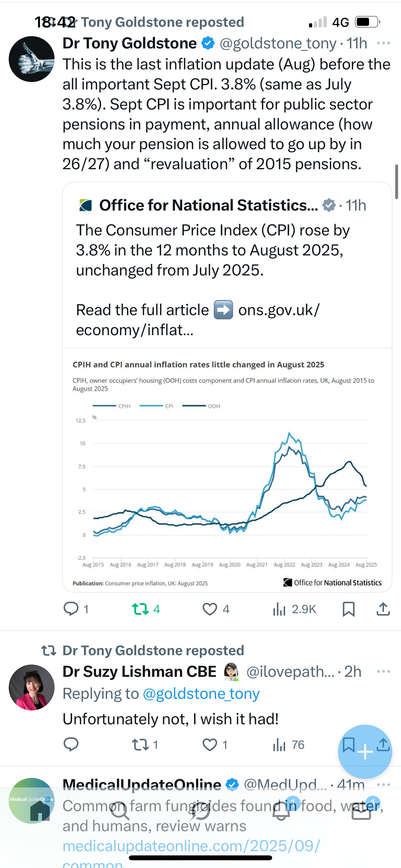This screenshot has width=401, height=868.
Task: Open Dr Tony Goldstone's profile avatar
Action: pyautogui.click(x=32, y=59)
